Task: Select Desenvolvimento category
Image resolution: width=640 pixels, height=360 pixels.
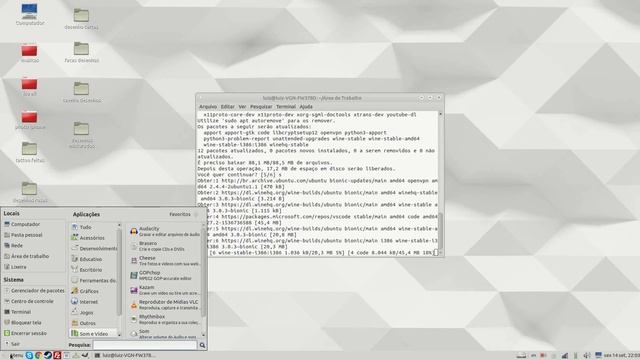Action: point(93,248)
